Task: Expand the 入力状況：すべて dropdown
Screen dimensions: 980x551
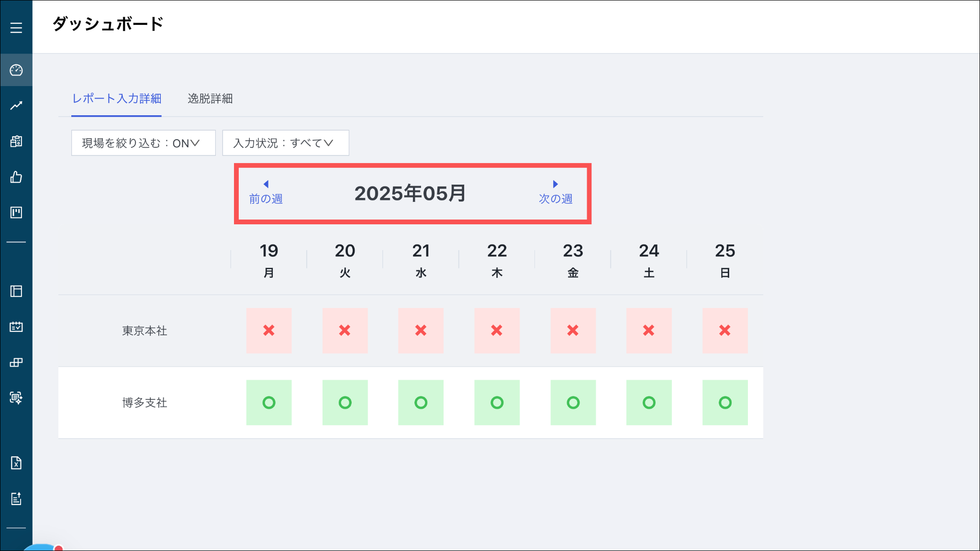Action: pos(285,143)
